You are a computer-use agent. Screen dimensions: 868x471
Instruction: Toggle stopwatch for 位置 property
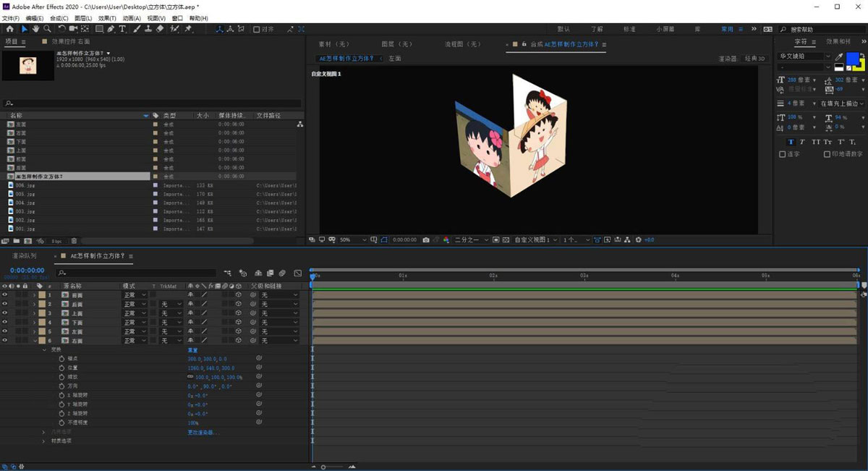point(61,368)
